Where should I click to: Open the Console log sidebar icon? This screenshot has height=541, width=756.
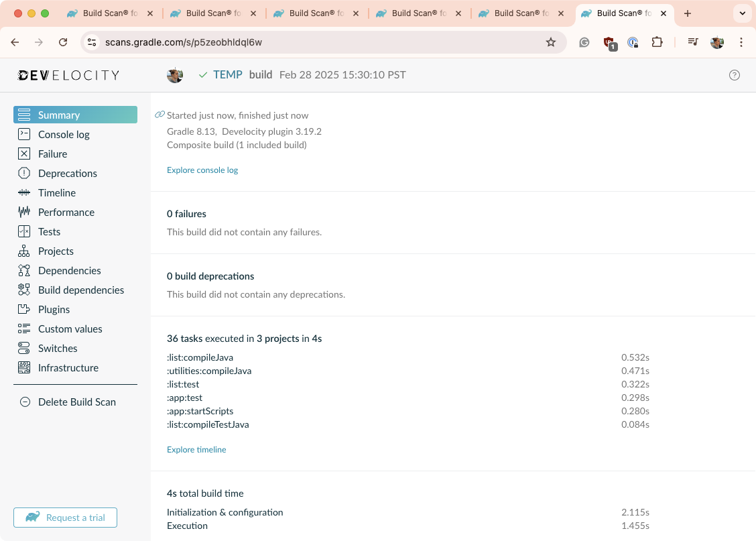tap(24, 134)
